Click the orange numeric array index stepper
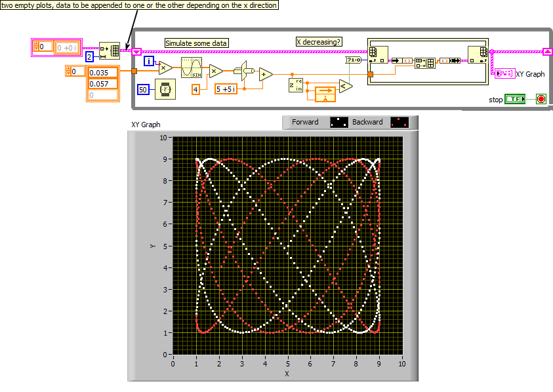Viewport: 553px width, 392px height. pos(69,71)
